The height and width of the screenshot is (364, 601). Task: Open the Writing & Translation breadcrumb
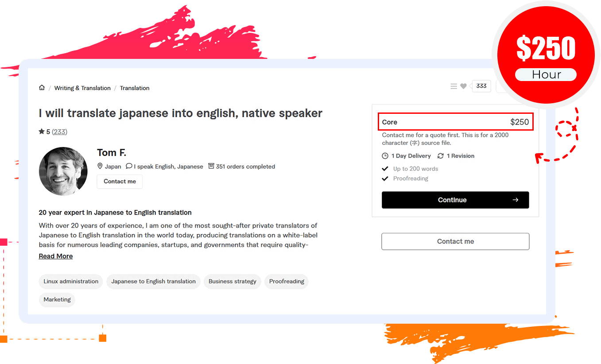click(x=82, y=88)
